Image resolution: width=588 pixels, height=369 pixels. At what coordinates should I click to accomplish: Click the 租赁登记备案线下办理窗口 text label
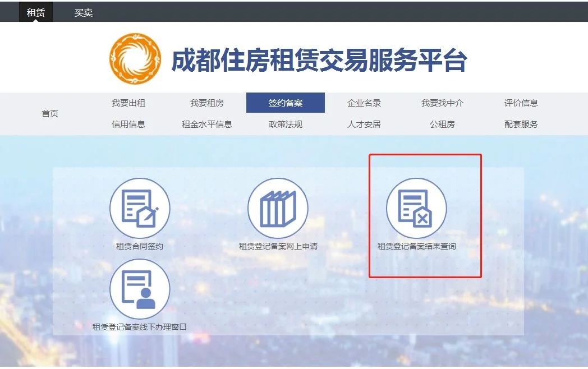coord(140,327)
